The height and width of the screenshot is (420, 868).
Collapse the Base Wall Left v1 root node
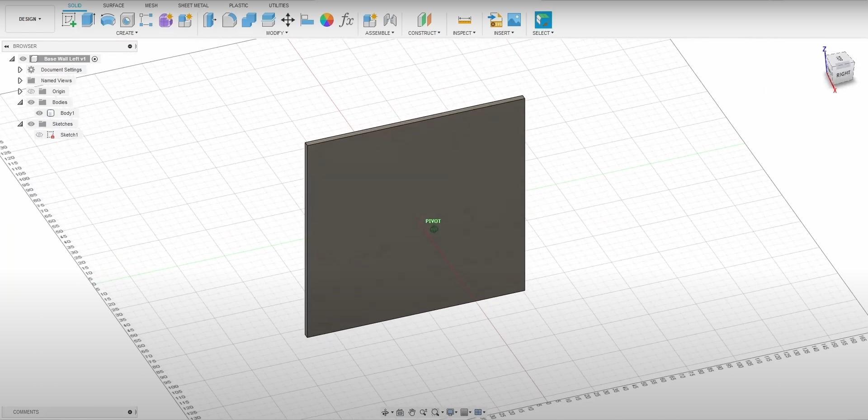pyautogui.click(x=12, y=59)
